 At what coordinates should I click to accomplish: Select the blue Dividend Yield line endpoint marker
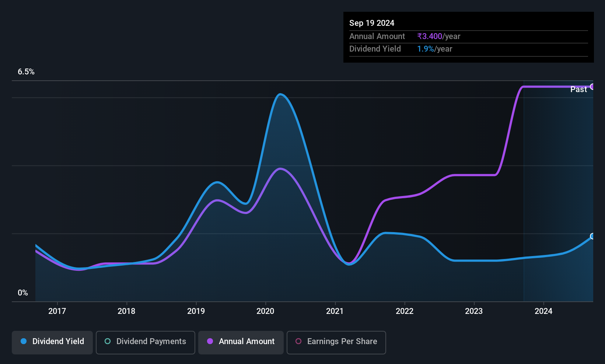point(592,236)
